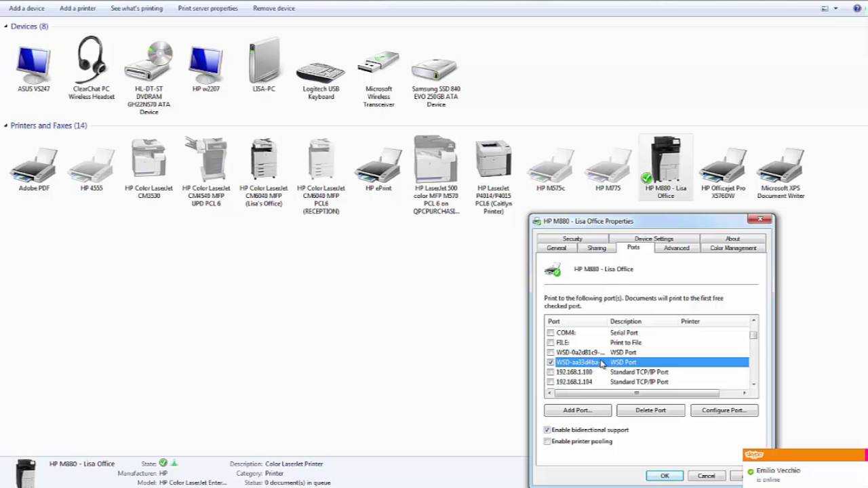The height and width of the screenshot is (488, 868).
Task: Sort ports by Description column header
Action: tap(643, 321)
